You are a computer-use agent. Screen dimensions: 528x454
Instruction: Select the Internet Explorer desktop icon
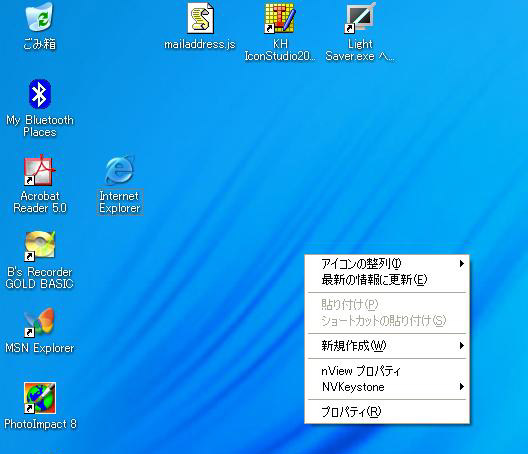coord(120,170)
